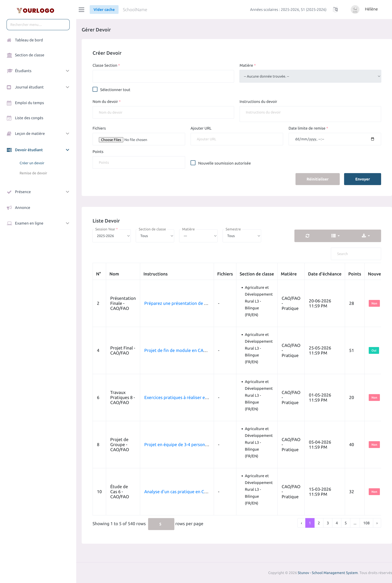Open the Semestre dropdown

241,236
